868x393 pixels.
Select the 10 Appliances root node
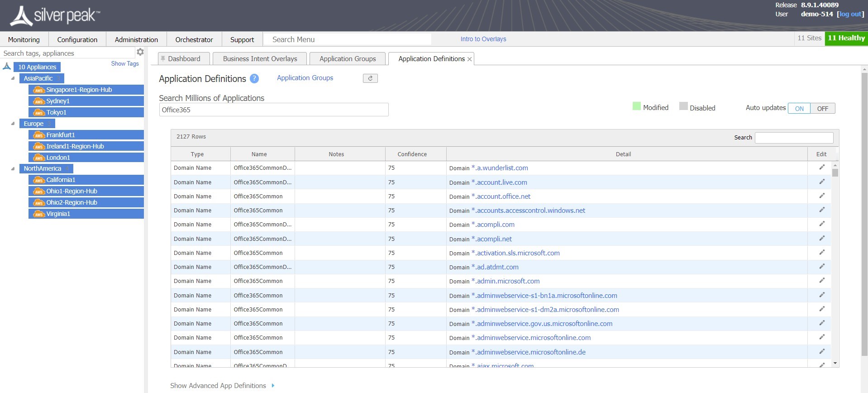tap(37, 67)
